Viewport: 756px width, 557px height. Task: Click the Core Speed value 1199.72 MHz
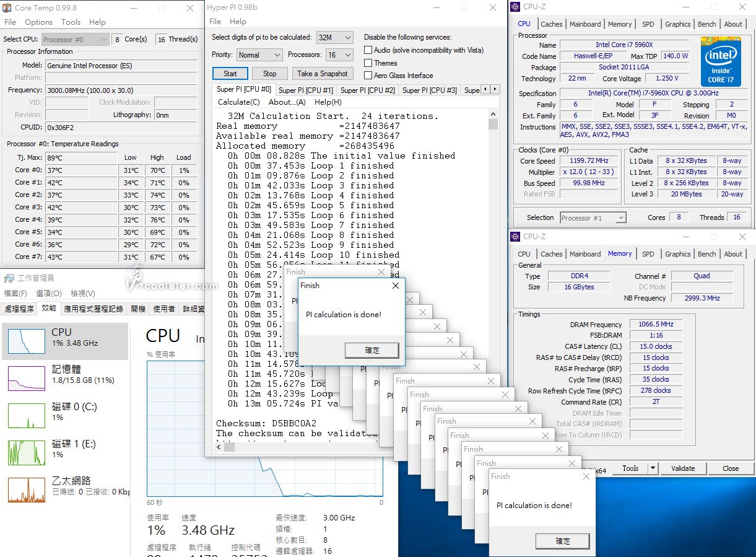pos(589,160)
